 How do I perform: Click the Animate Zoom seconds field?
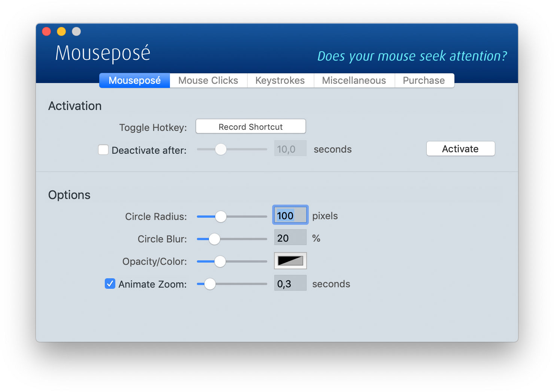click(290, 284)
